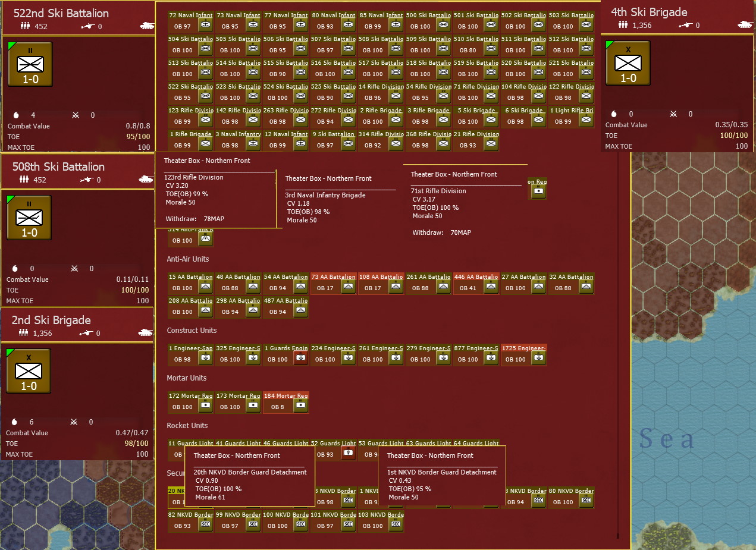The height and width of the screenshot is (550, 756).
Task: Click the fuel drop icon in 2nd Ski Brigade panel
Action: pyautogui.click(x=15, y=422)
